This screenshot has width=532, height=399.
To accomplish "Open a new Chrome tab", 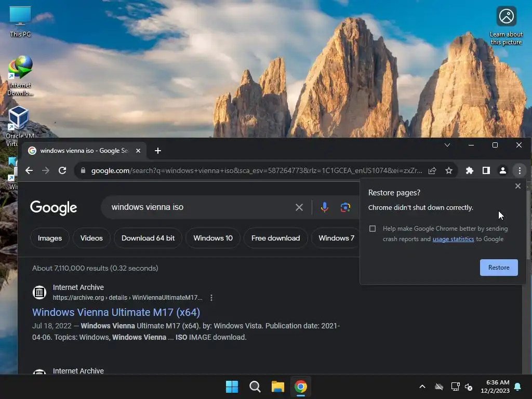I will point(158,151).
